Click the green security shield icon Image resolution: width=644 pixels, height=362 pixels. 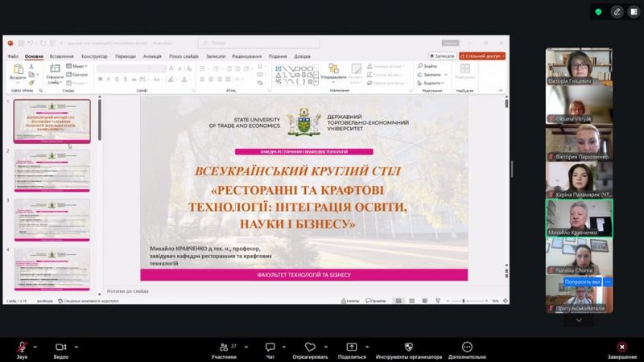(598, 11)
